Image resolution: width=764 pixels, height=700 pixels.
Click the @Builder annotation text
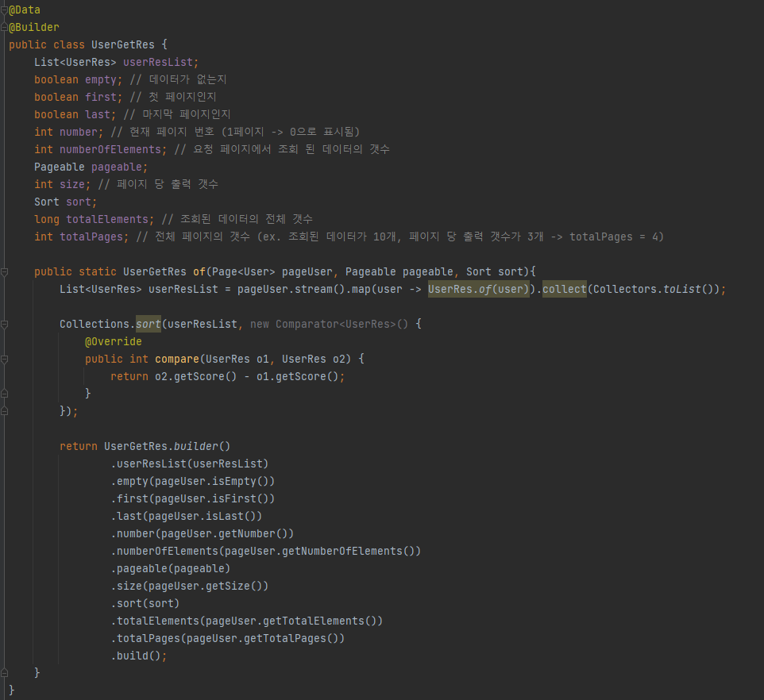(x=34, y=27)
